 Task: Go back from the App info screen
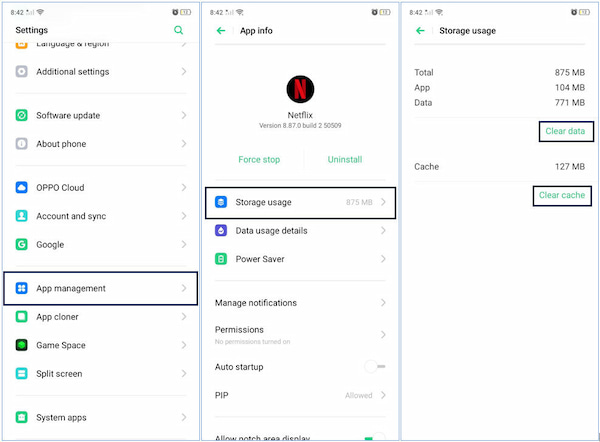[221, 31]
